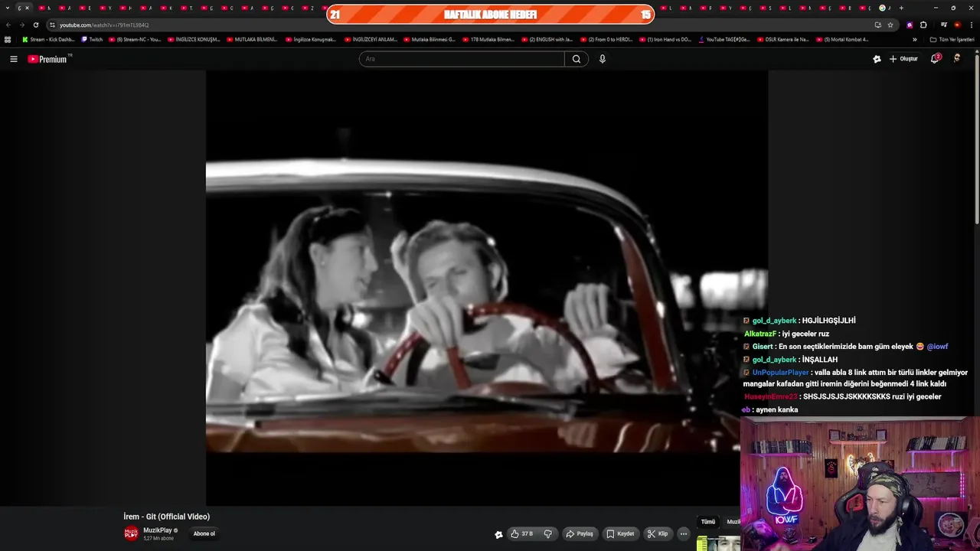Open Mortal Kombat 4 bookmark
Screen dimensions: 980x551
(x=842, y=39)
